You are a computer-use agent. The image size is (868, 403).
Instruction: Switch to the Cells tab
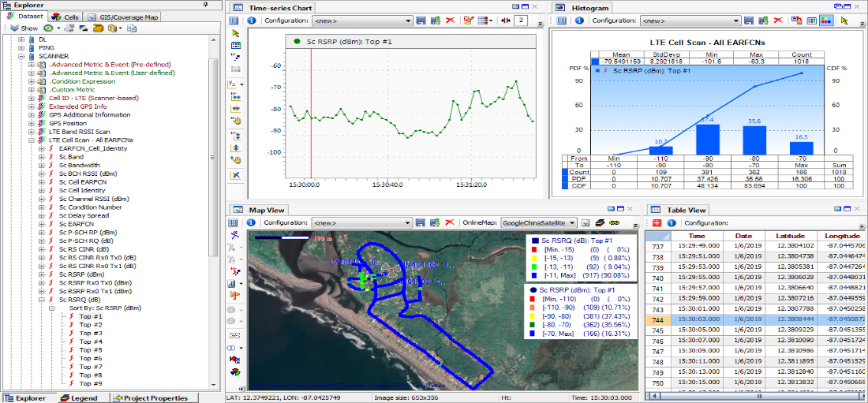[65, 17]
